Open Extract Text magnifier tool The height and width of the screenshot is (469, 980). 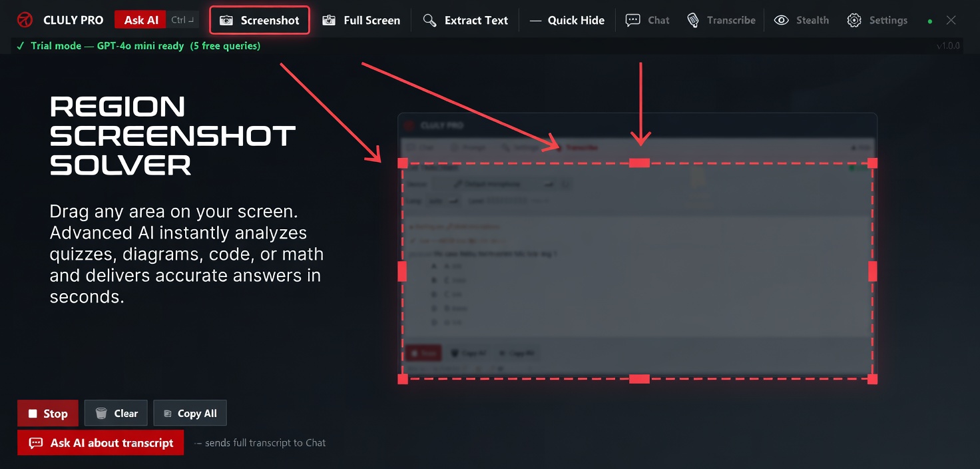pyautogui.click(x=430, y=20)
